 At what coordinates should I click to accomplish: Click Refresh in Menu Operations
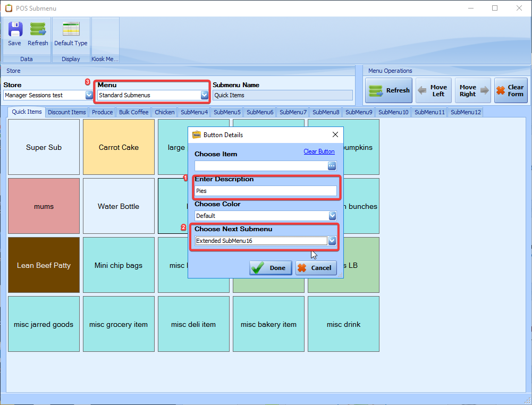389,90
